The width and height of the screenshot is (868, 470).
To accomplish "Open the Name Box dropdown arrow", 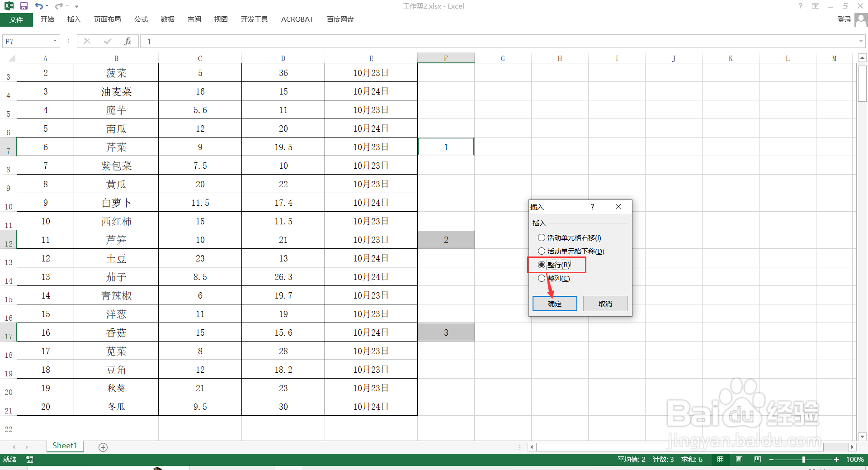I will (55, 41).
